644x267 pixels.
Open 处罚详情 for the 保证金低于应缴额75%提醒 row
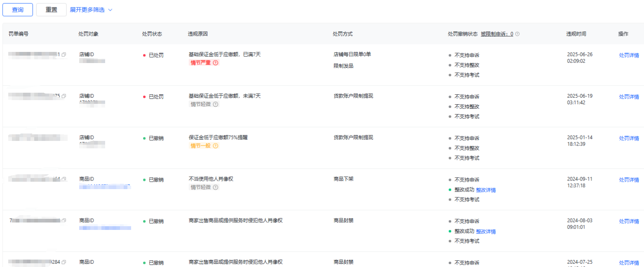629,138
